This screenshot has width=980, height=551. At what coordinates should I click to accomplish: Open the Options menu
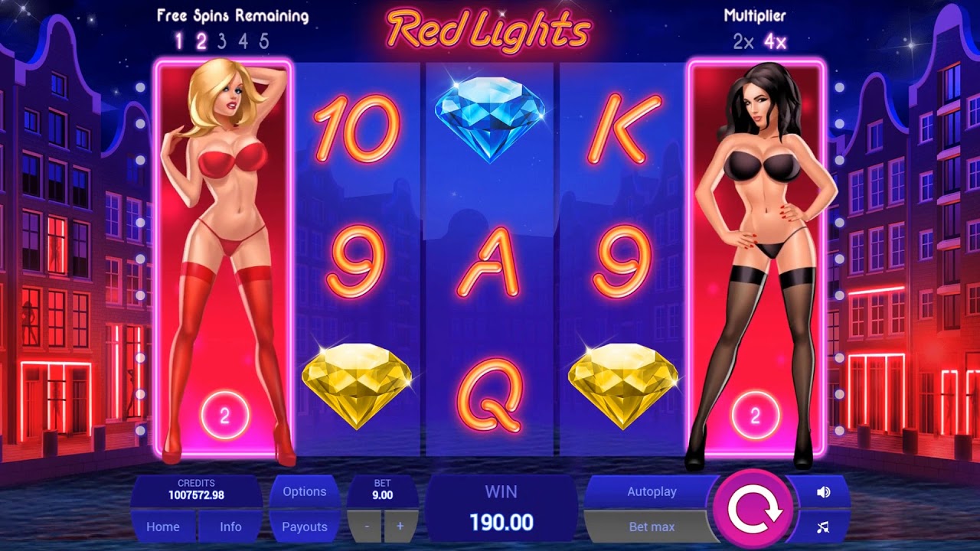[x=304, y=491]
